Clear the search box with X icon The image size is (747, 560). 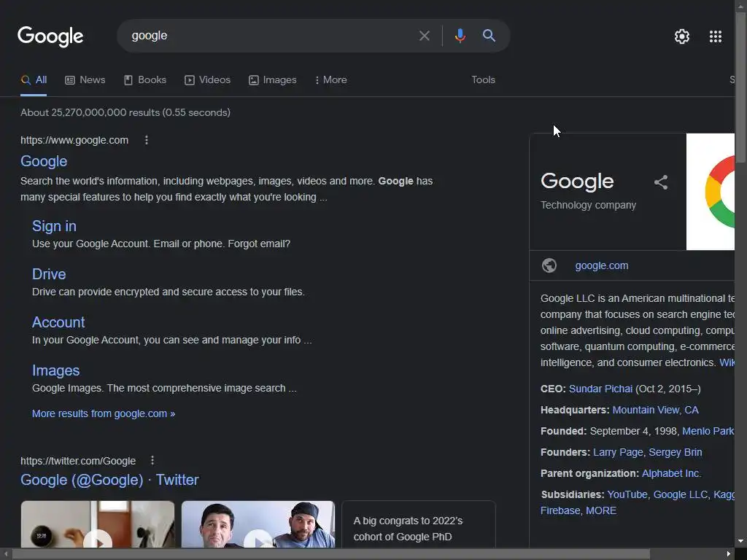click(424, 36)
